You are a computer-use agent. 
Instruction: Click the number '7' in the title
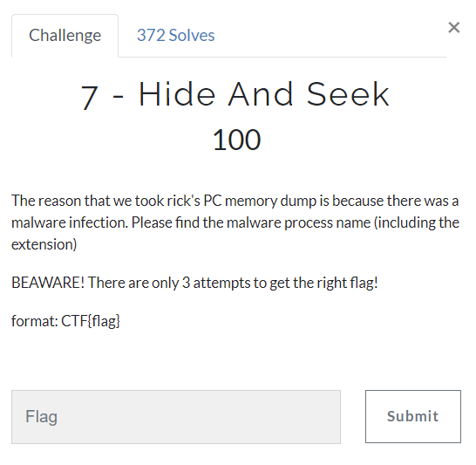click(x=90, y=97)
